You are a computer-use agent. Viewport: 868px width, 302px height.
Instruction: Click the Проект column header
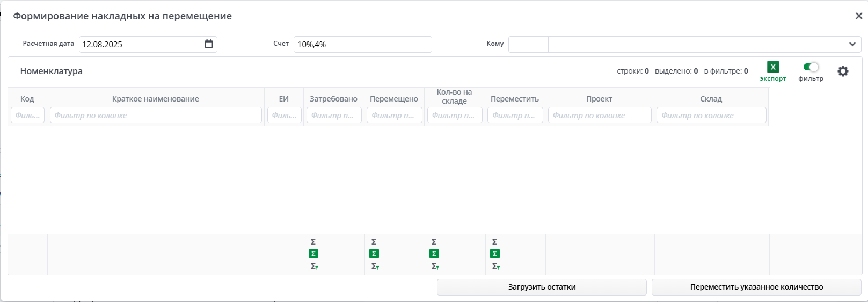599,99
